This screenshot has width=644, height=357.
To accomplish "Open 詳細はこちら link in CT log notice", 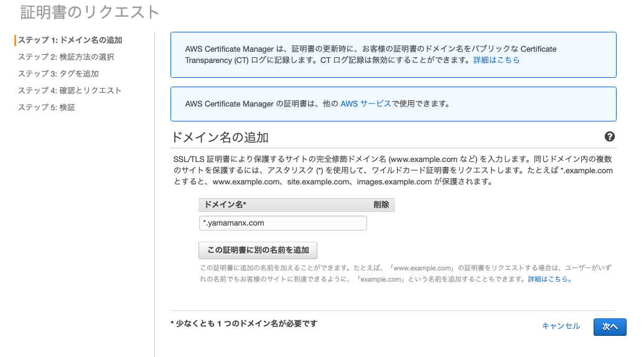I will point(496,60).
